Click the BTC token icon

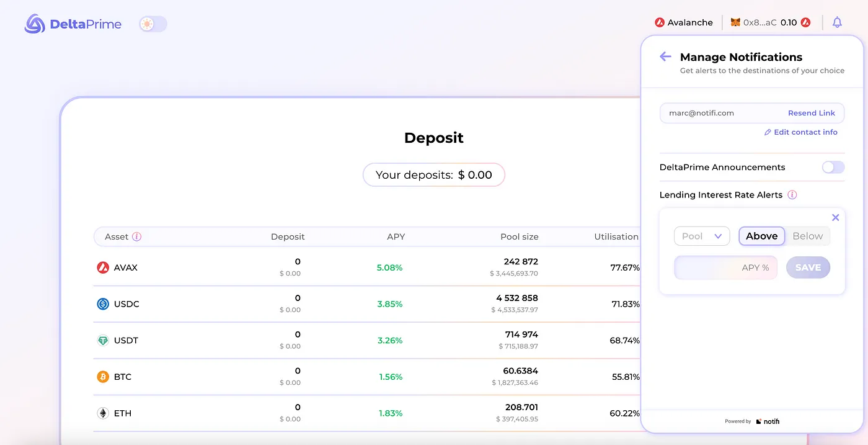(x=103, y=377)
